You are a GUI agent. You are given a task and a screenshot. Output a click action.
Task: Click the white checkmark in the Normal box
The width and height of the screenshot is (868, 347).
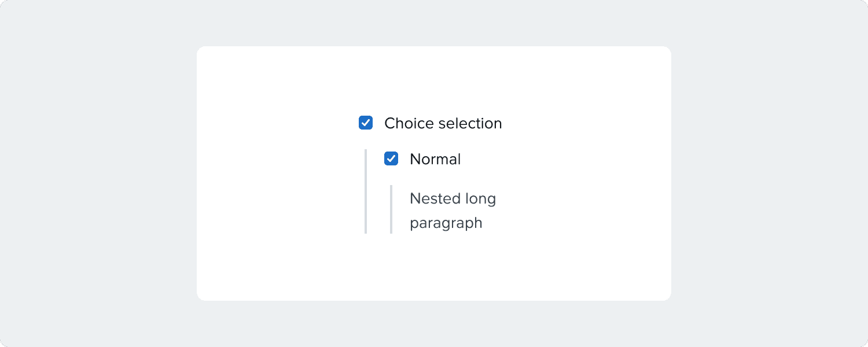pos(391,158)
